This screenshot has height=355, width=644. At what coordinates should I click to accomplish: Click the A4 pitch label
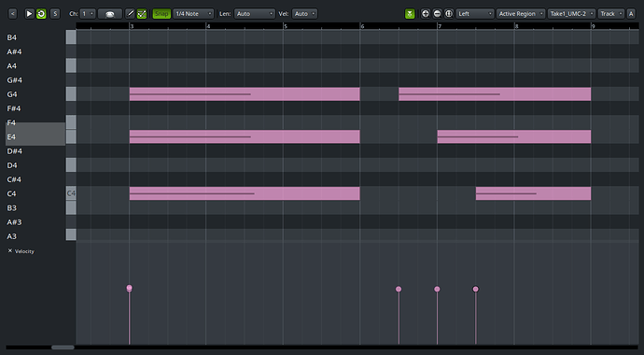coord(11,65)
